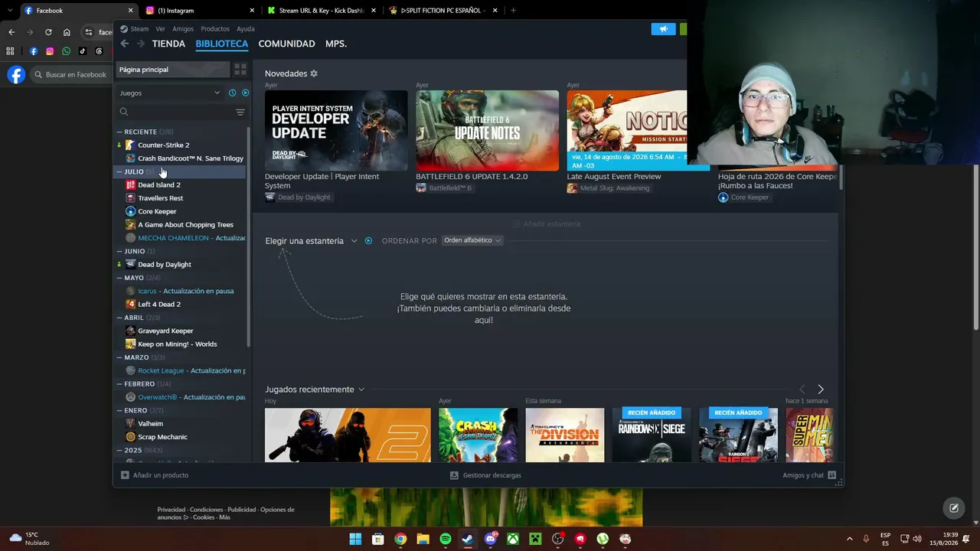Open the COMUNIDAD tab
Viewport: 980px width, 551px height.
click(286, 44)
